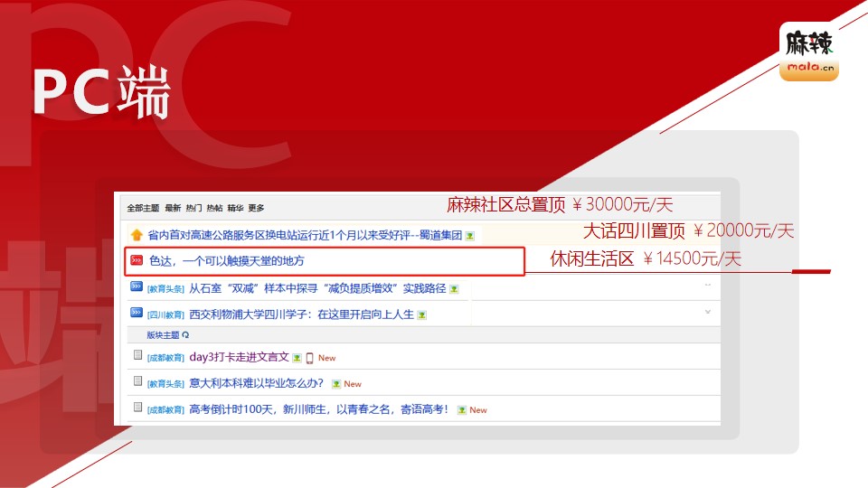Click the orange up-arrow icon beside the 省内首对高速公路 thread
This screenshot has height=488, width=868.
click(x=137, y=235)
